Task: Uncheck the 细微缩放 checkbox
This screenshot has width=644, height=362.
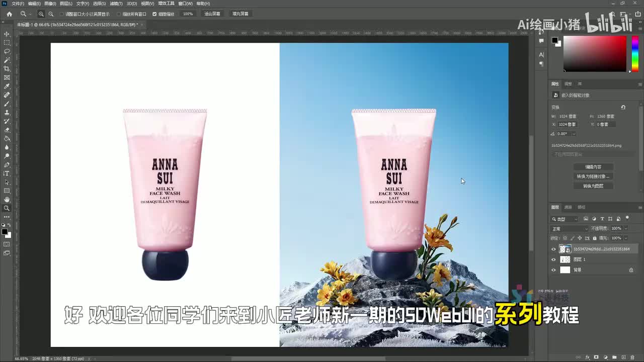Action: (154, 14)
